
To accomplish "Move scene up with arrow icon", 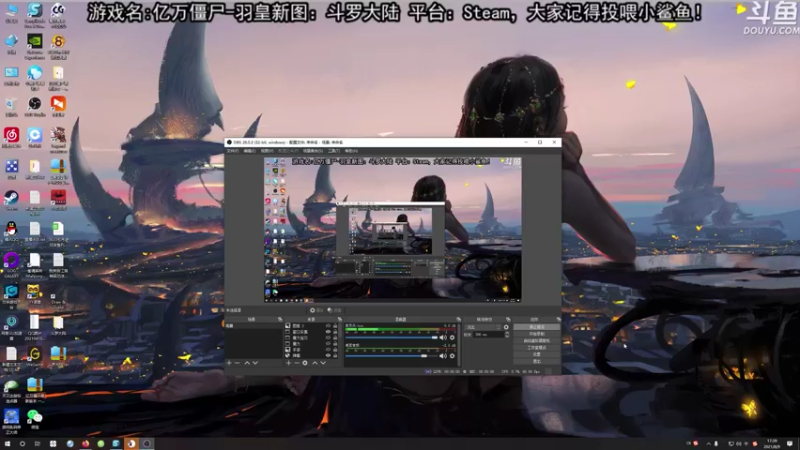I will [247, 363].
